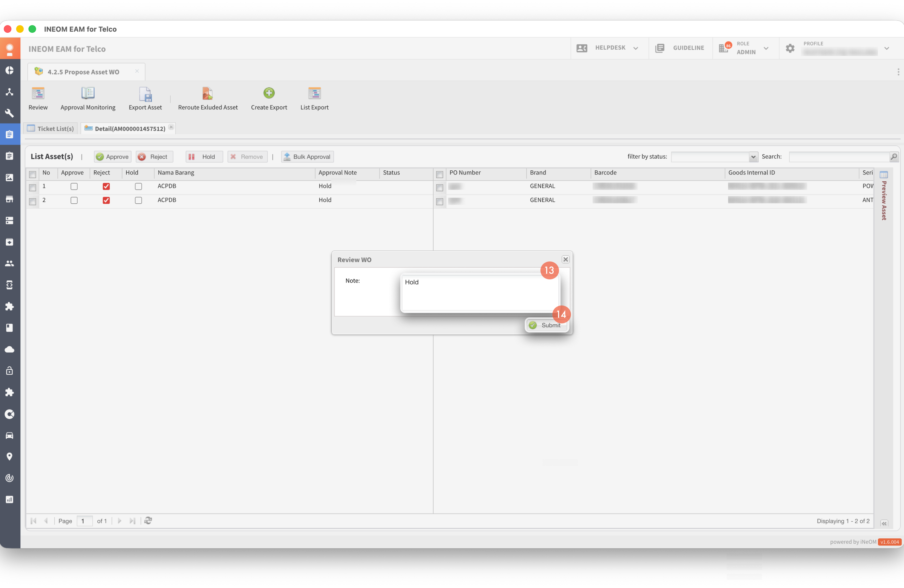Click Reroute Exluded Asset icon
904x588 pixels.
[207, 93]
